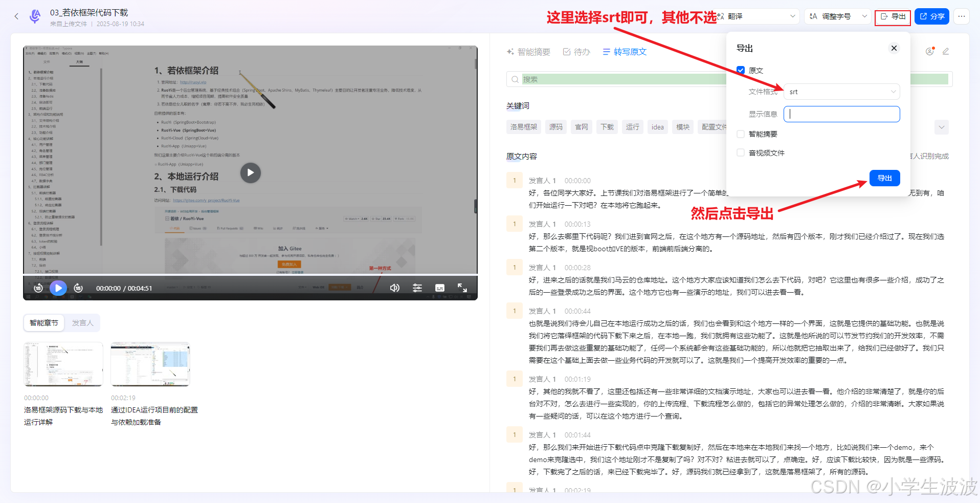The image size is (980, 503).
Task: Select keyword tag 模块
Action: click(683, 127)
